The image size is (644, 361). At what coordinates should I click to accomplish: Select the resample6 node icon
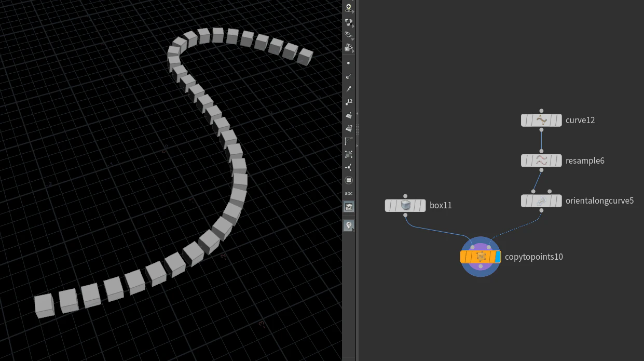541,161
